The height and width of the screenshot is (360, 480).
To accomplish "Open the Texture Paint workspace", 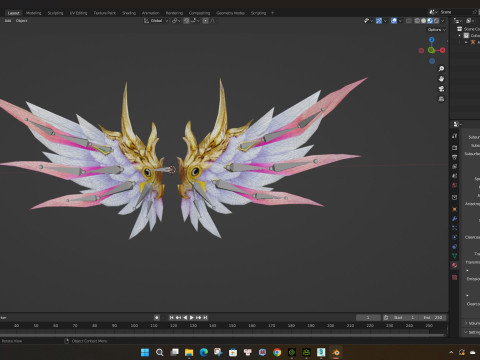I will (x=104, y=13).
